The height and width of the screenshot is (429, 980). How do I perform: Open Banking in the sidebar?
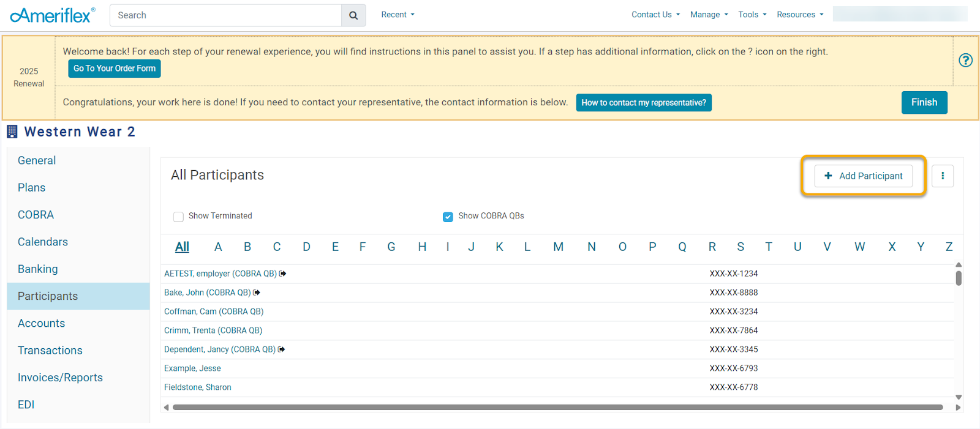click(x=78, y=269)
